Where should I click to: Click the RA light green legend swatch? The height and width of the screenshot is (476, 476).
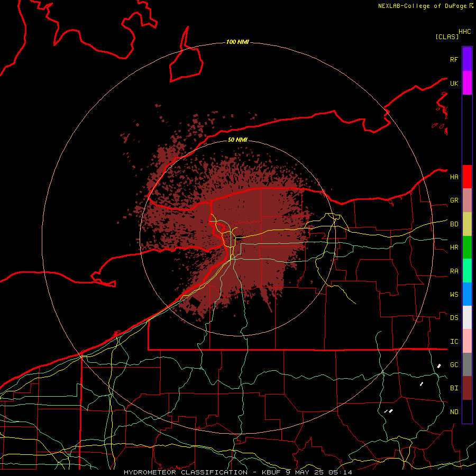point(467,271)
